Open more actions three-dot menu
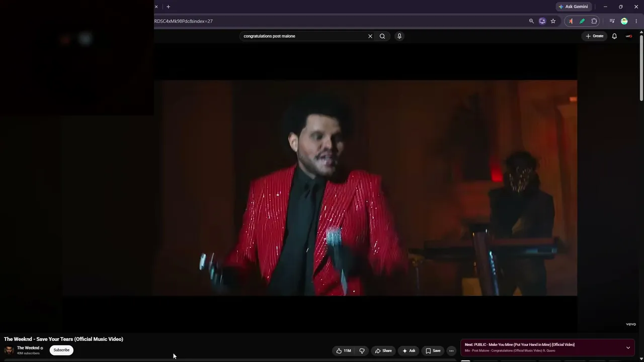Screen dimensions: 644x362 coord(451,351)
